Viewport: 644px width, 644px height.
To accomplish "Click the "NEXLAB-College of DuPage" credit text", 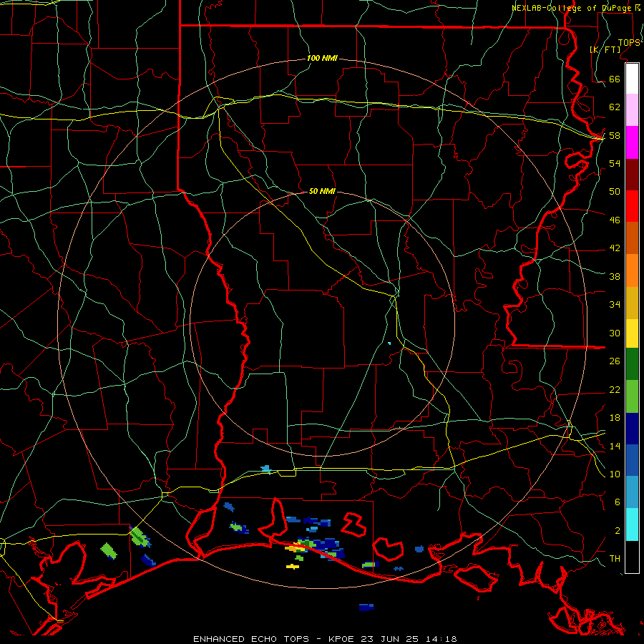I will pyautogui.click(x=572, y=8).
